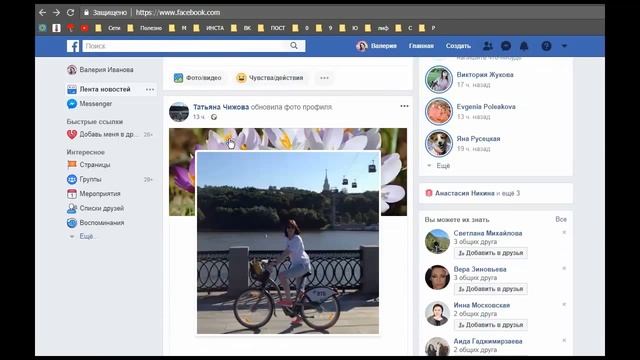Open Анастасия Никина birthday link
The width and height of the screenshot is (640, 360).
(x=464, y=193)
